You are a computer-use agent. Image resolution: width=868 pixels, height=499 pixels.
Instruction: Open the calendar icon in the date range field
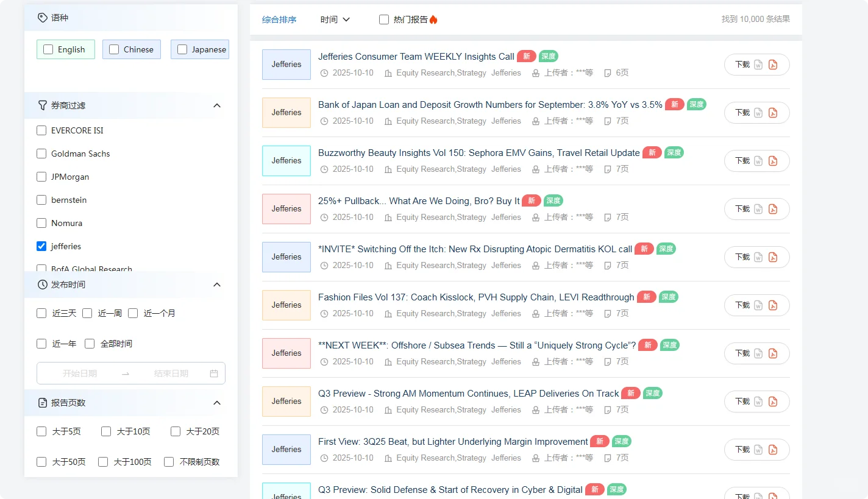[214, 373]
